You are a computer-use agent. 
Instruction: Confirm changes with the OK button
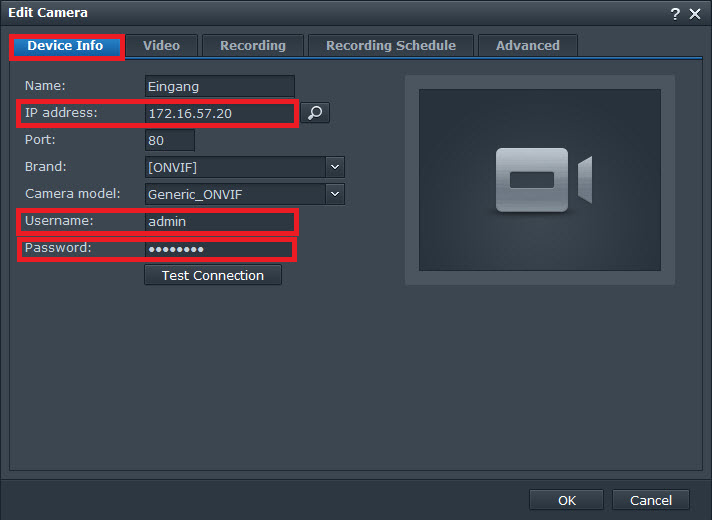566,500
